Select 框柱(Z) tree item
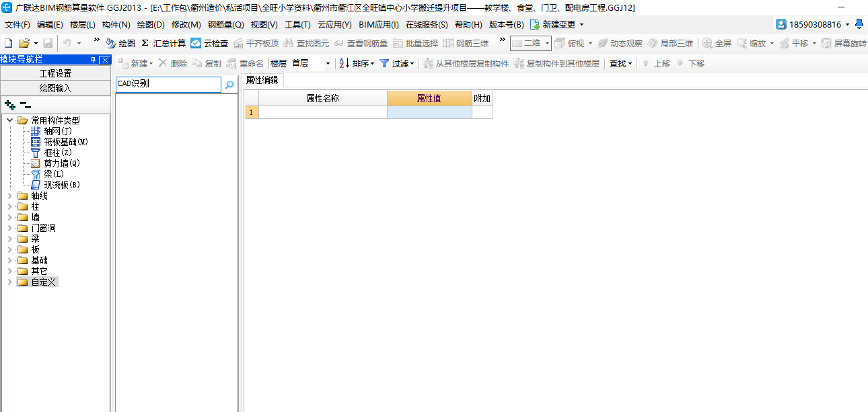The height and width of the screenshot is (412, 868). 58,153
